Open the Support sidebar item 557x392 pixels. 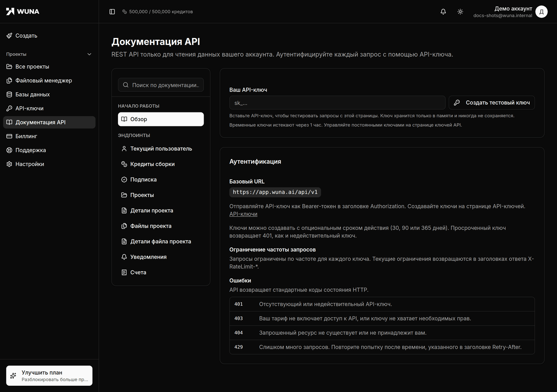[49, 150]
